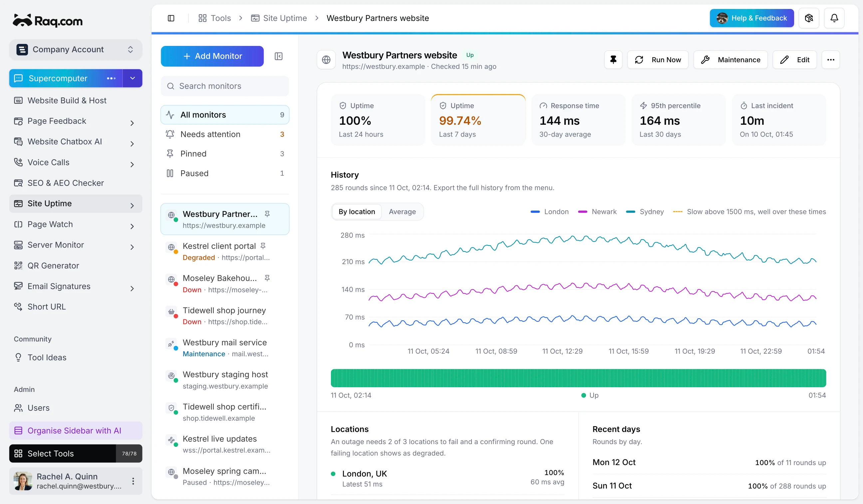Open the Company Account switcher

75,50
